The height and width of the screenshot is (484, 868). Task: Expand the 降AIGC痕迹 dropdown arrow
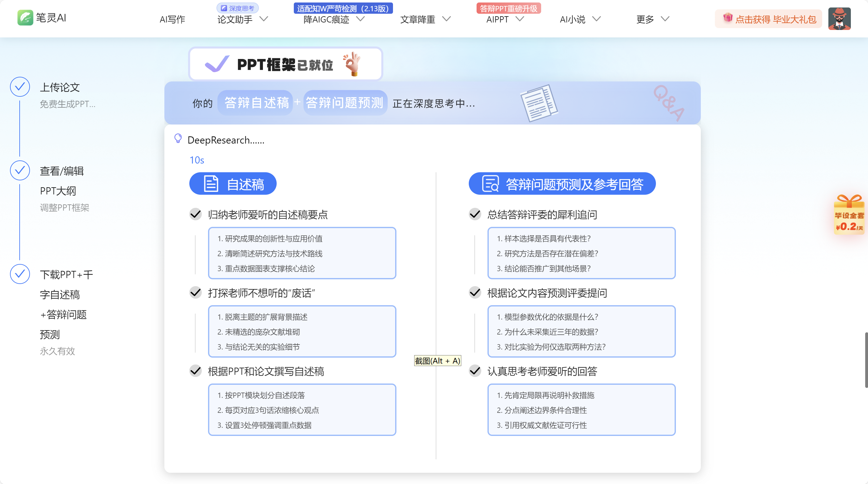pos(361,19)
